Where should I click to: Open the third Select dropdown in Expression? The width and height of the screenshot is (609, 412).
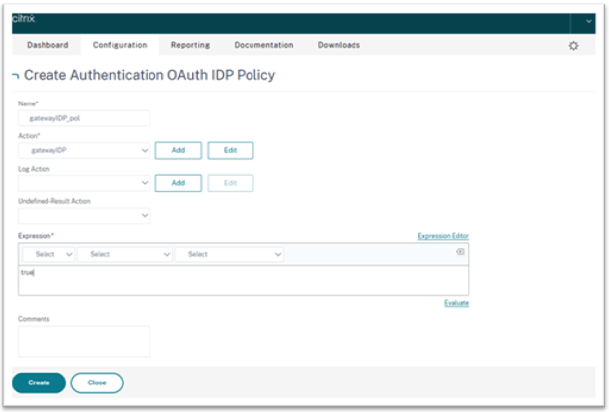click(x=230, y=255)
